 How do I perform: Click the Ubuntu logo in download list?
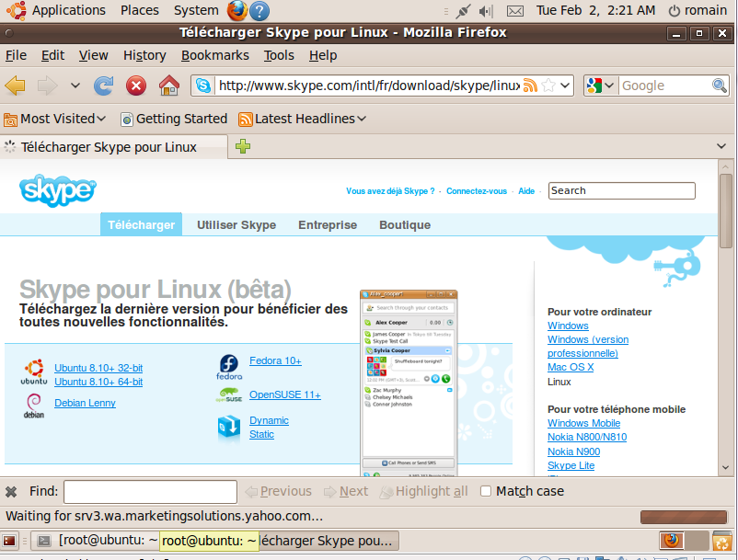[34, 371]
